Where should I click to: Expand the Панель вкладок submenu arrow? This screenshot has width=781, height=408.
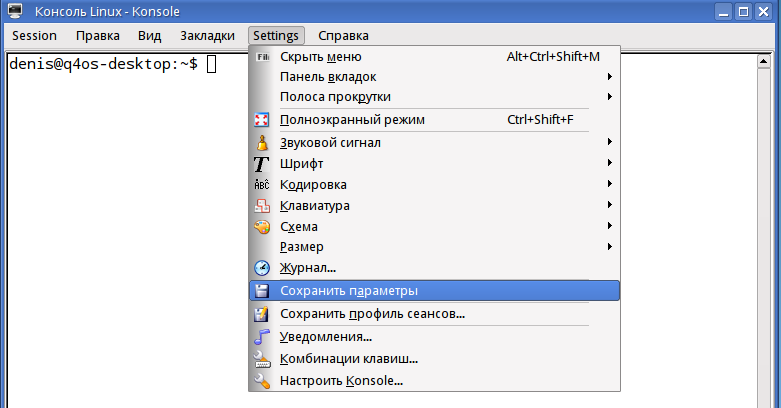tap(609, 77)
